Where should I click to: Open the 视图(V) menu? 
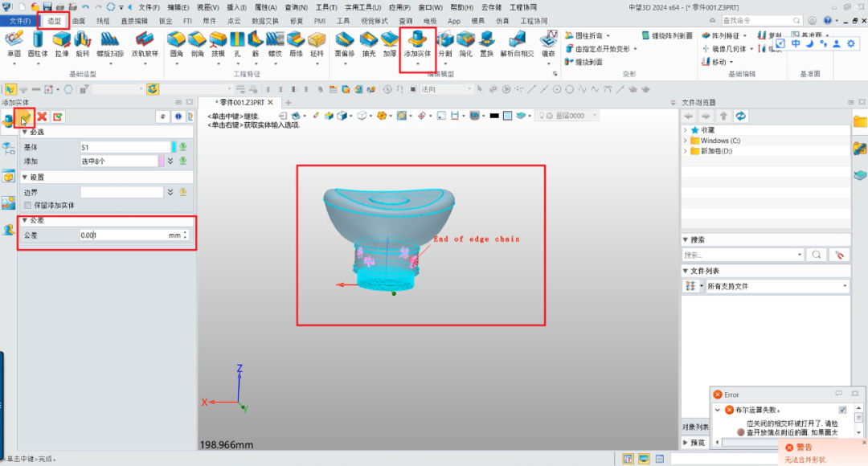(x=208, y=7)
